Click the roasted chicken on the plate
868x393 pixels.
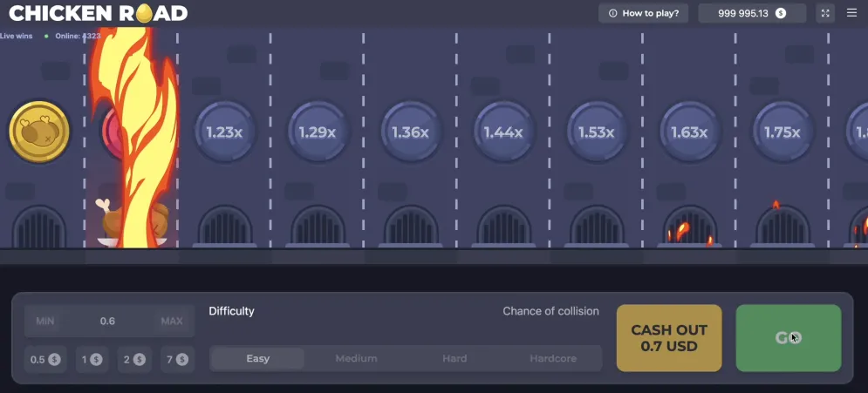(133, 222)
